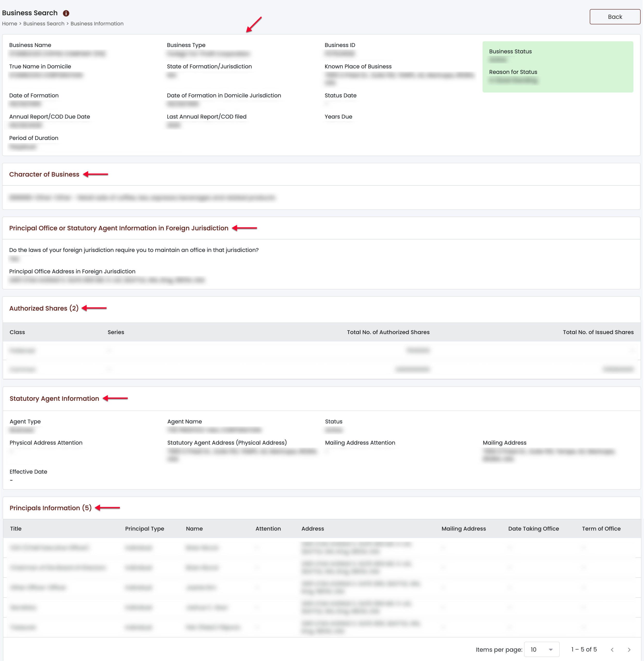Image resolution: width=644 pixels, height=661 pixels.
Task: Click the Principals Information (5) heading
Action: tap(50, 508)
